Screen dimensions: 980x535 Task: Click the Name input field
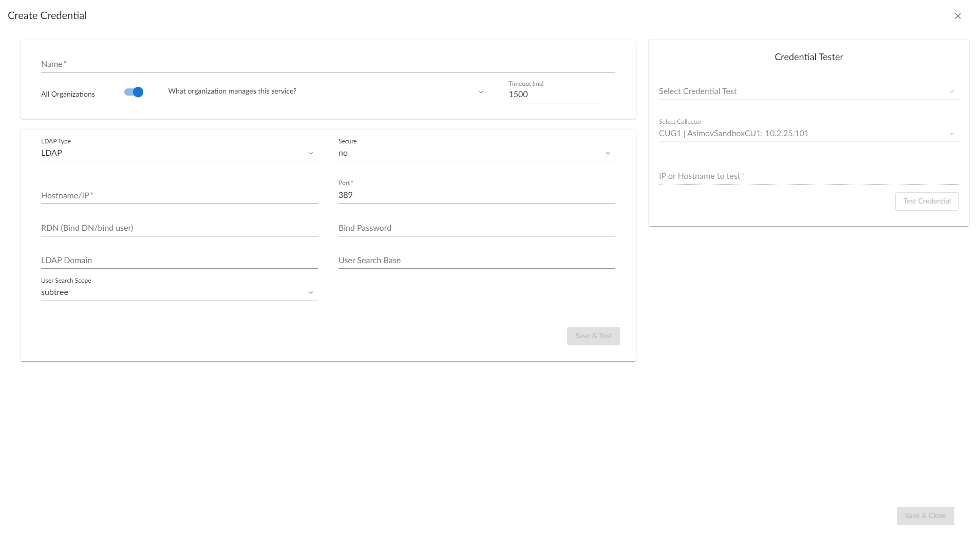[x=328, y=64]
